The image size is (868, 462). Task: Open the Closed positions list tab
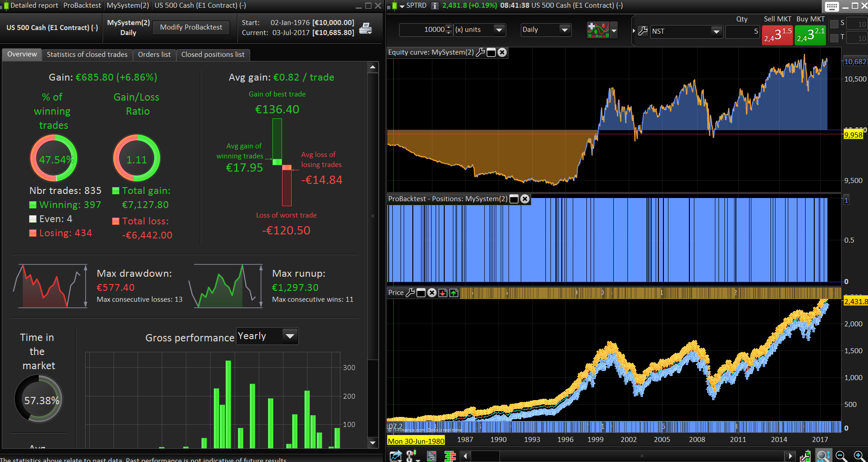[213, 55]
